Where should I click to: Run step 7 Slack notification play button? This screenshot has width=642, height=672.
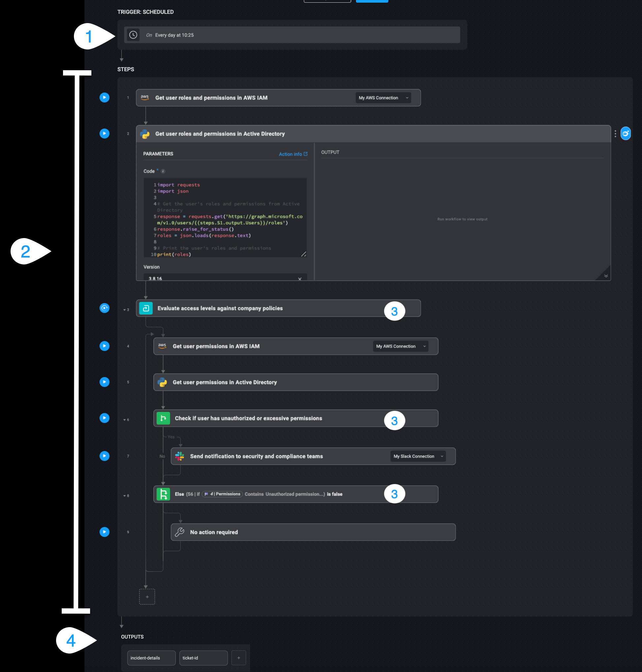[104, 455]
